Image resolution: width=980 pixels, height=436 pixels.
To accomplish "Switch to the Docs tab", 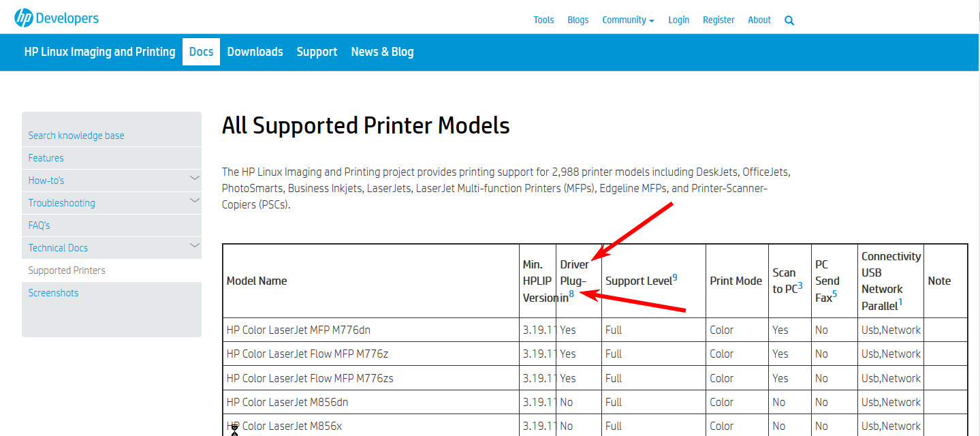I will [201, 52].
